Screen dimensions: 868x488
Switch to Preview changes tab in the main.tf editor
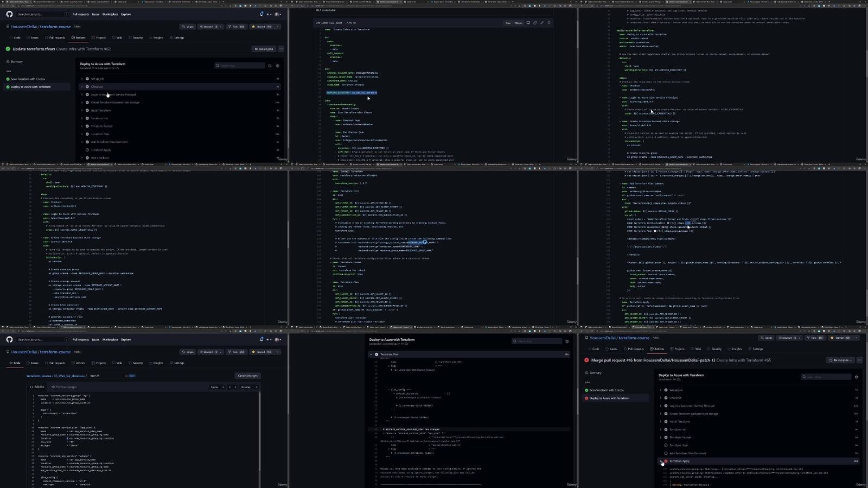point(65,387)
